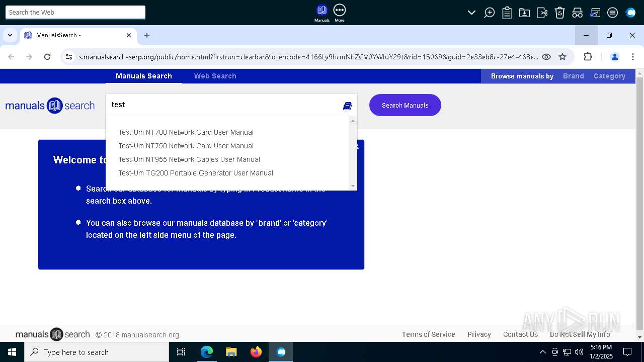The image size is (644, 362).
Task: Open the Privacy link
Action: [x=479, y=334]
